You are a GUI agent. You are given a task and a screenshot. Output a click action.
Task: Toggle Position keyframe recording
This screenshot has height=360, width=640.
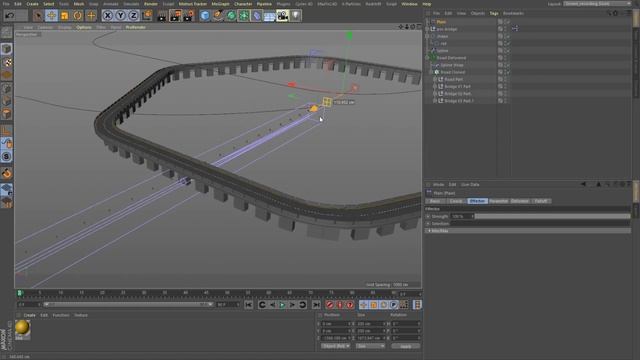(363, 305)
